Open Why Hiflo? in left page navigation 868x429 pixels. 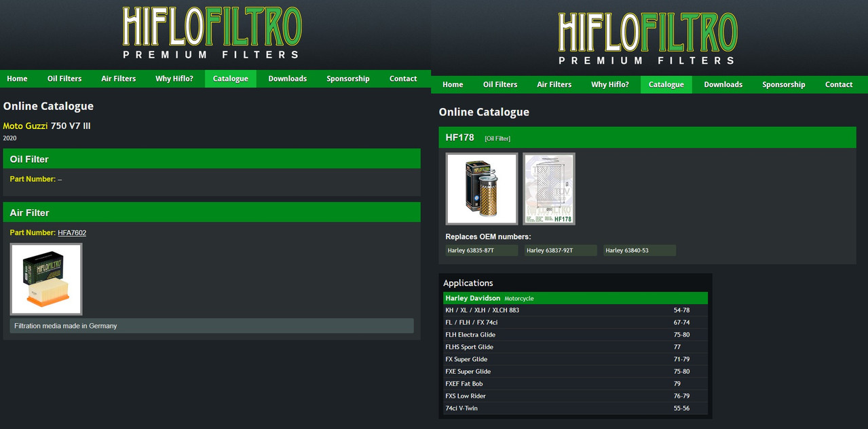174,79
